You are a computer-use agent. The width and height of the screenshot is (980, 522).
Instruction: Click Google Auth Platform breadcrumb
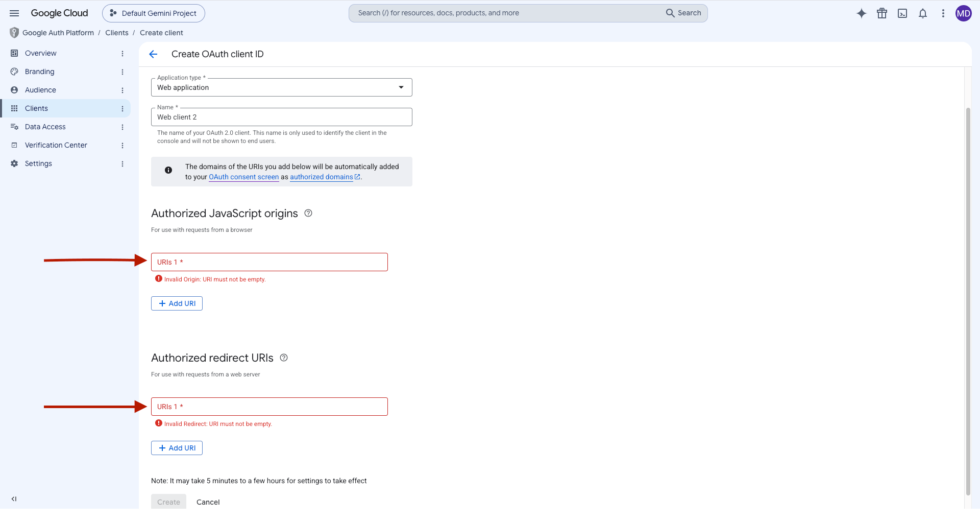(x=58, y=33)
